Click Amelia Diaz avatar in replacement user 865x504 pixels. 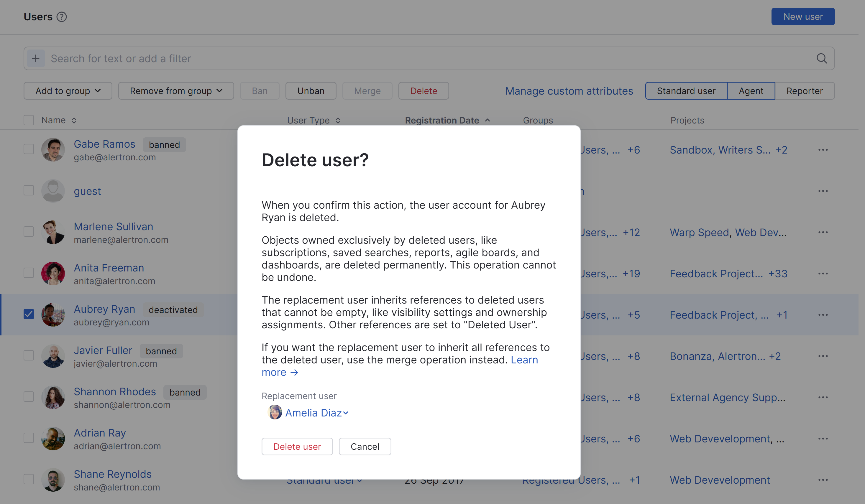275,412
